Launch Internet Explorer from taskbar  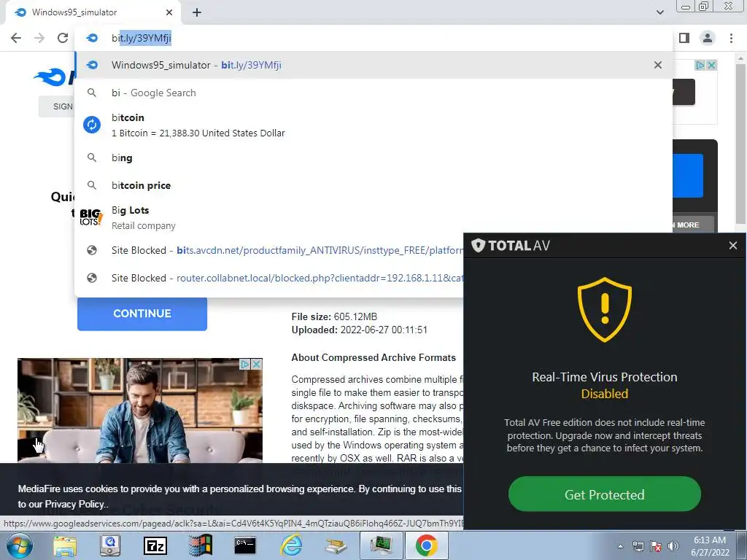coord(290,545)
